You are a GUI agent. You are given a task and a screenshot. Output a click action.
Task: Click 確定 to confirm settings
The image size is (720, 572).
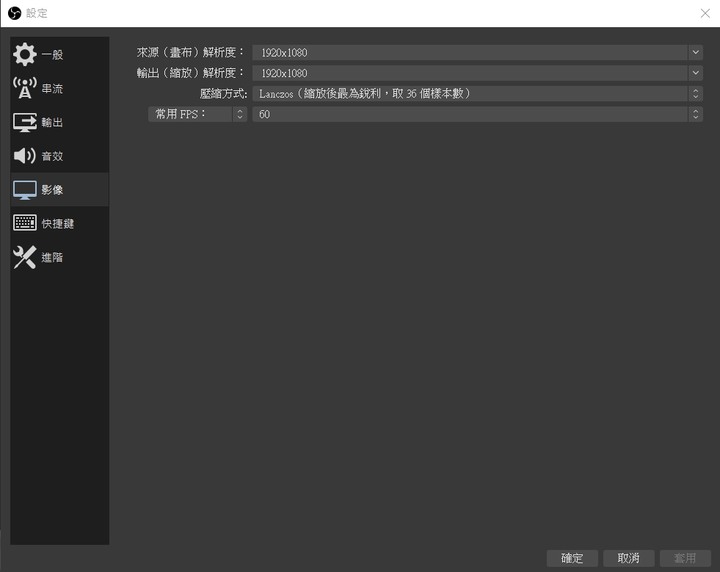coord(572,558)
